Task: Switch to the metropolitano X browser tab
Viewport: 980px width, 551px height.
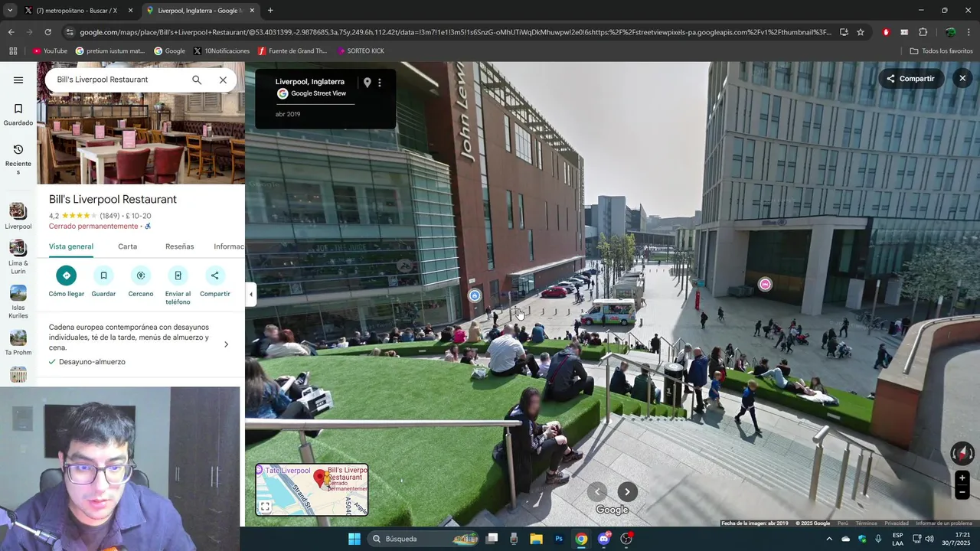Action: tap(77, 11)
